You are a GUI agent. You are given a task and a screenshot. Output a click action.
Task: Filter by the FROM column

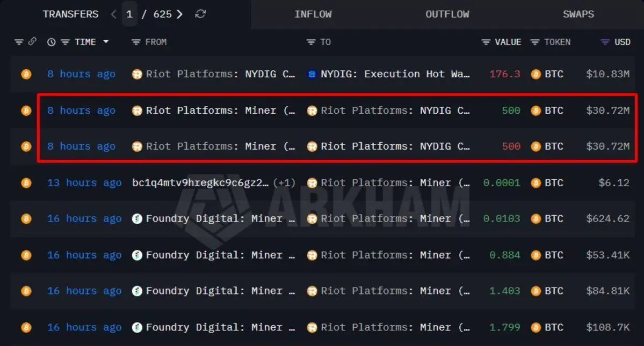136,42
